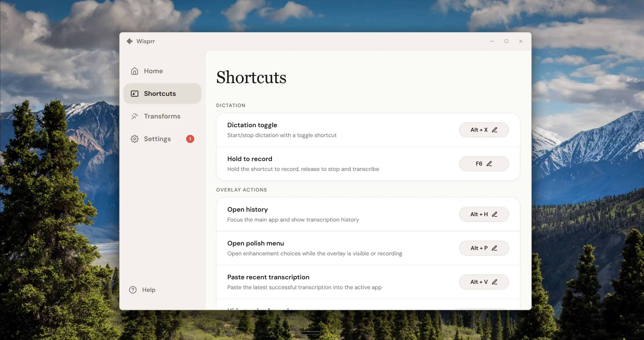The width and height of the screenshot is (644, 340).
Task: Click the Settings gear icon
Action: 134,139
